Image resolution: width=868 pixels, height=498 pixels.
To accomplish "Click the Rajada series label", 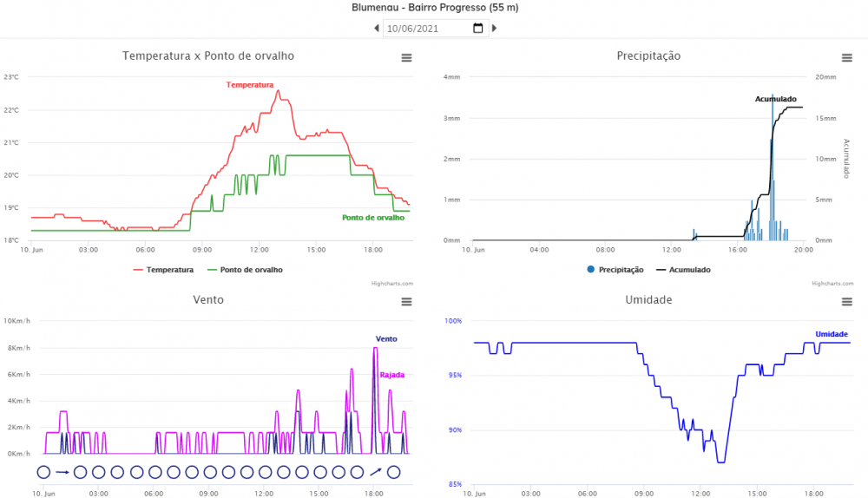I will pyautogui.click(x=391, y=375).
